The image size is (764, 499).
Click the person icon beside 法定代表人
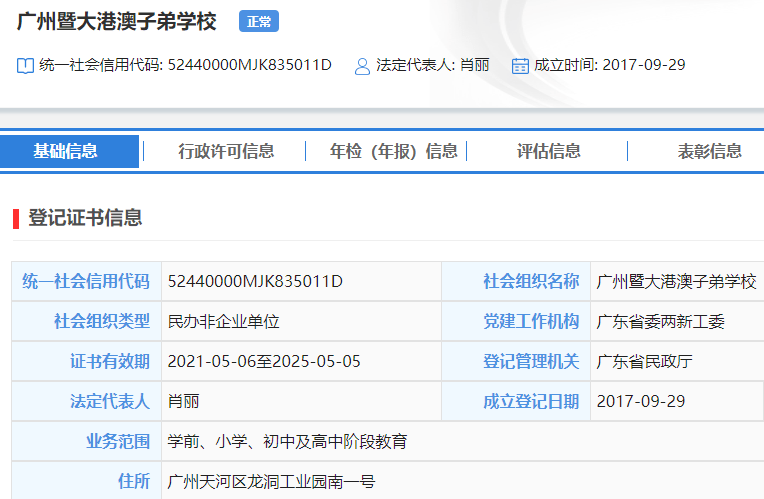pyautogui.click(x=362, y=66)
